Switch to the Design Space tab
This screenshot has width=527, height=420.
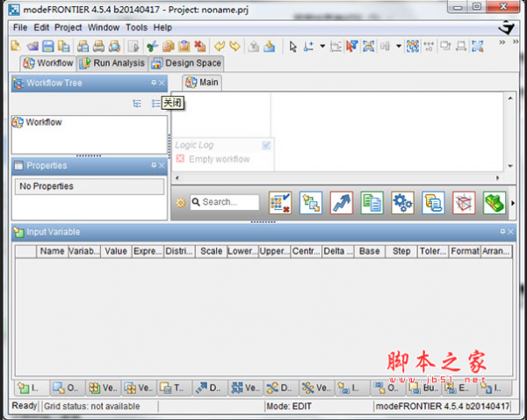tap(186, 63)
